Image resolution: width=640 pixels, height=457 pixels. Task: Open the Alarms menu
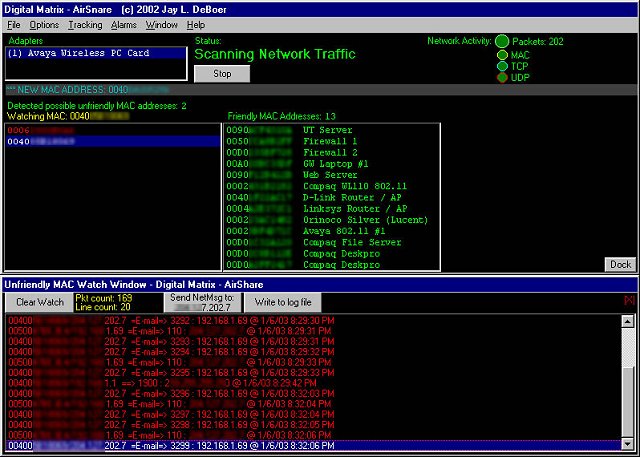coord(124,25)
